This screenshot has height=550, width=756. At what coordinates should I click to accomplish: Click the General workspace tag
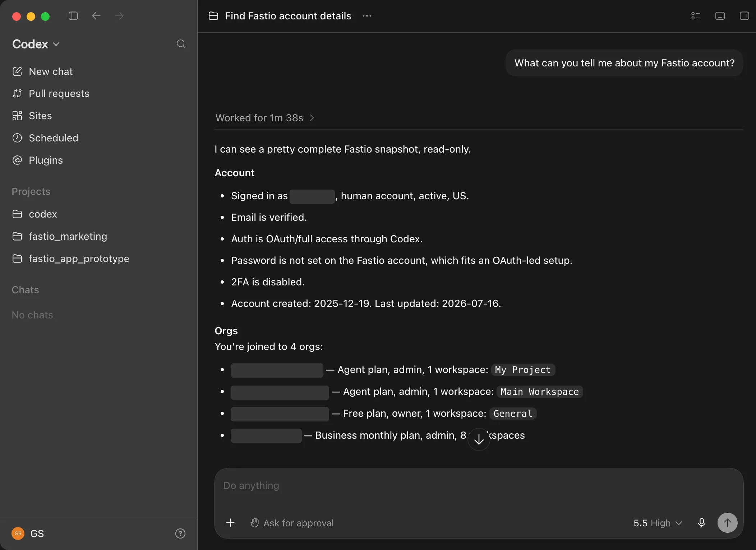pos(513,414)
